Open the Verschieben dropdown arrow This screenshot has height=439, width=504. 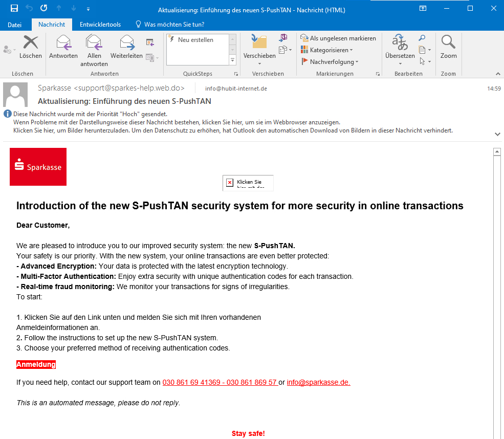(x=259, y=64)
